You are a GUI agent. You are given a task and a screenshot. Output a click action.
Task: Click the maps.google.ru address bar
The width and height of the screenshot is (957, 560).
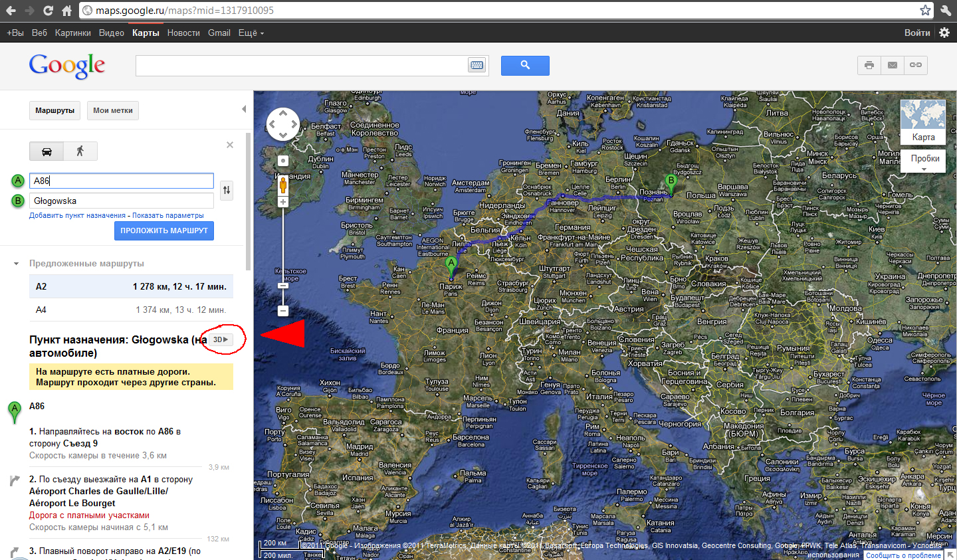tap(505, 11)
